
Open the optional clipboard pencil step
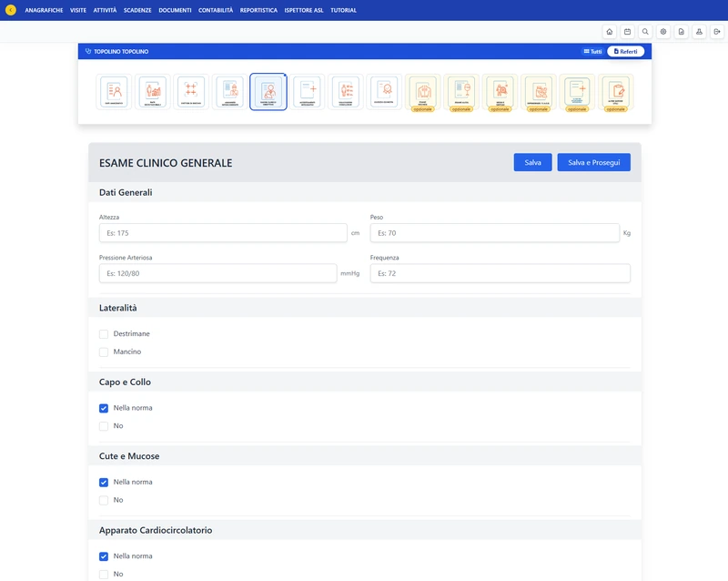[x=616, y=93]
